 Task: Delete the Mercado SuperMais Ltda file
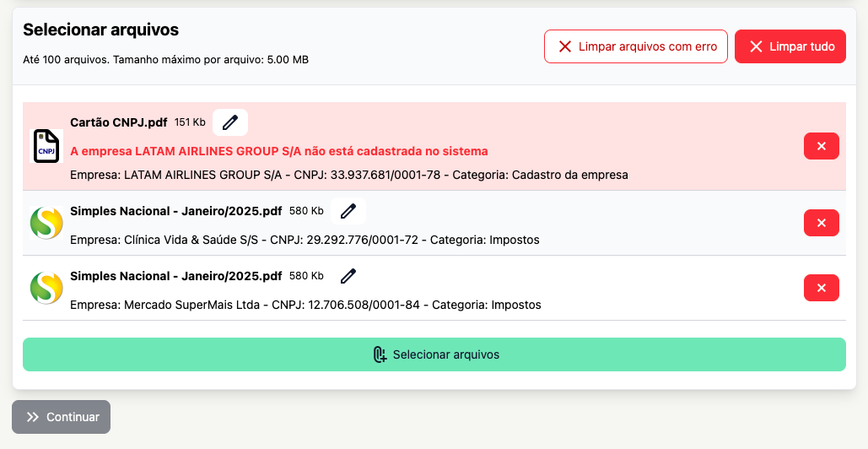pyautogui.click(x=821, y=288)
